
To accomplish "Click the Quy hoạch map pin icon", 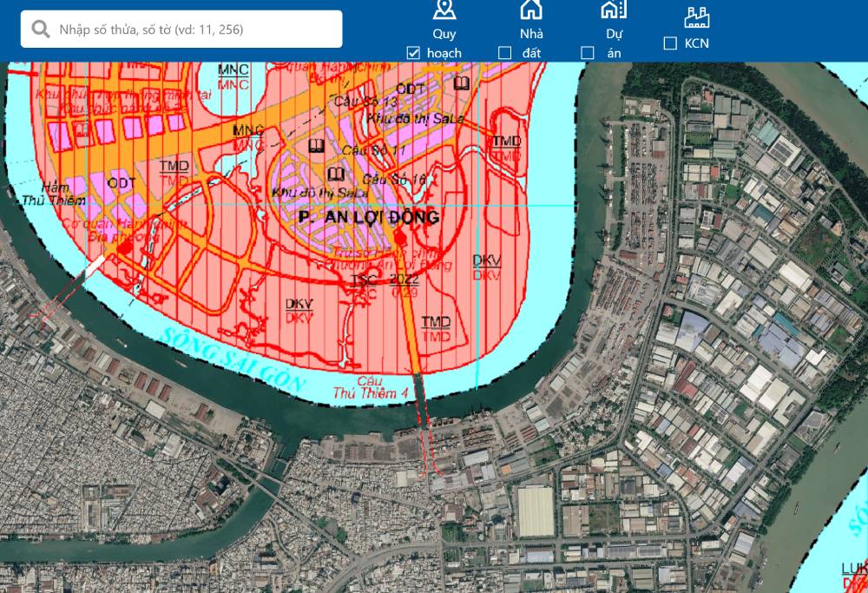I will click(x=444, y=10).
